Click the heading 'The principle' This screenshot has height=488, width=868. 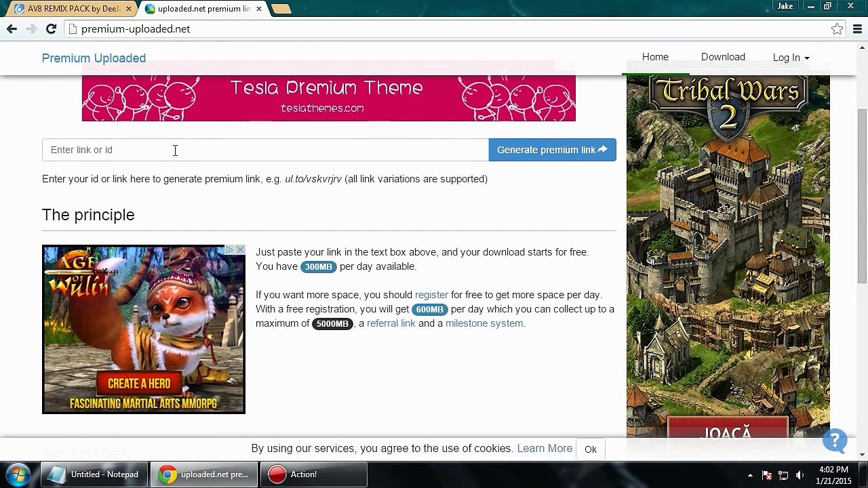pos(88,215)
